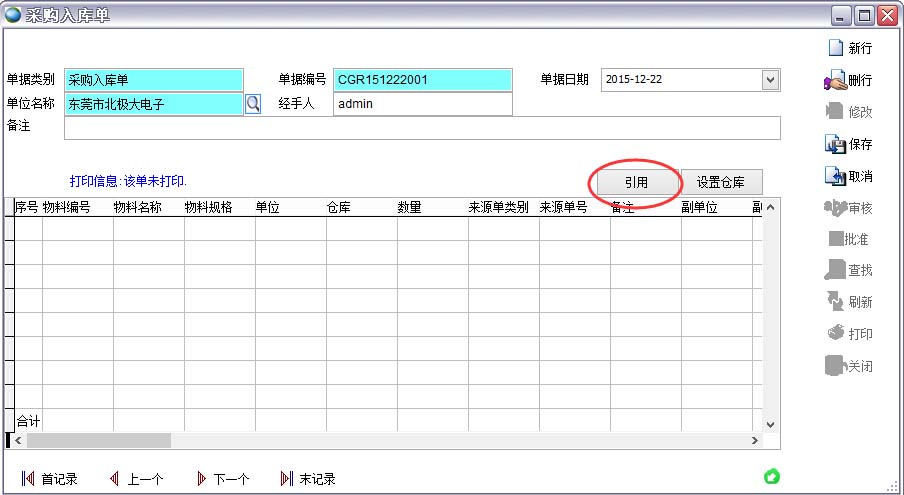Click the 新行 (new row) icon
The height and width of the screenshot is (495, 904).
(835, 48)
